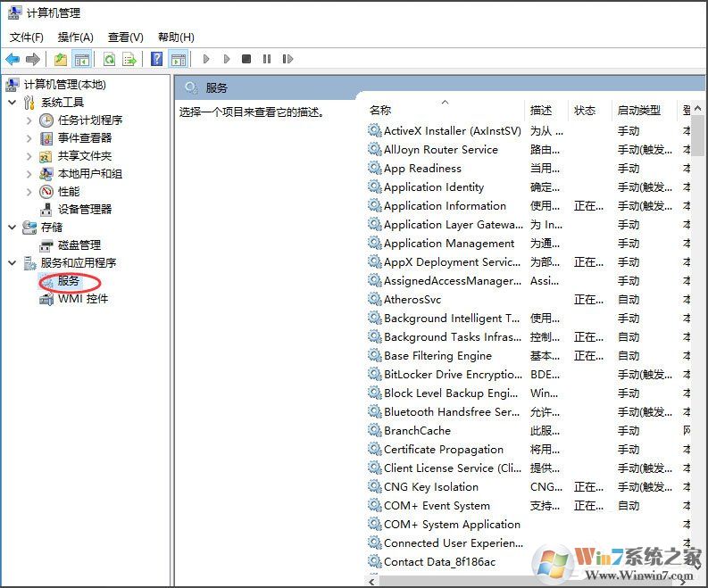Click gear icon of BitLocker Drive Encryption
Viewport: 708px width, 588px height.
pyautogui.click(x=374, y=374)
